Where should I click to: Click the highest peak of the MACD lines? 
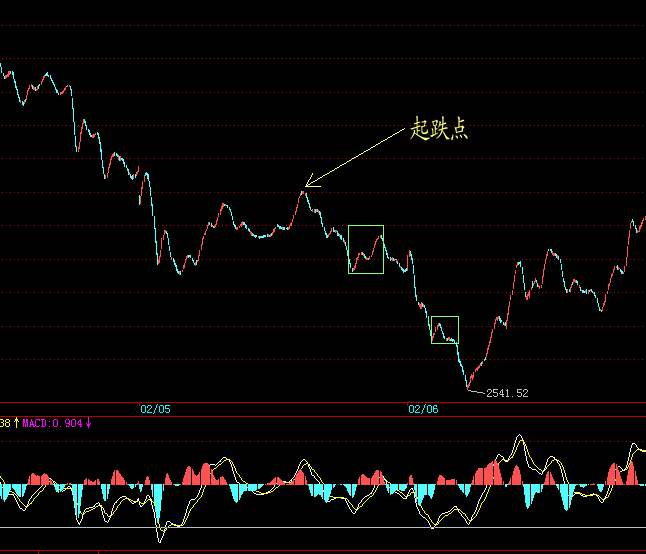click(519, 437)
